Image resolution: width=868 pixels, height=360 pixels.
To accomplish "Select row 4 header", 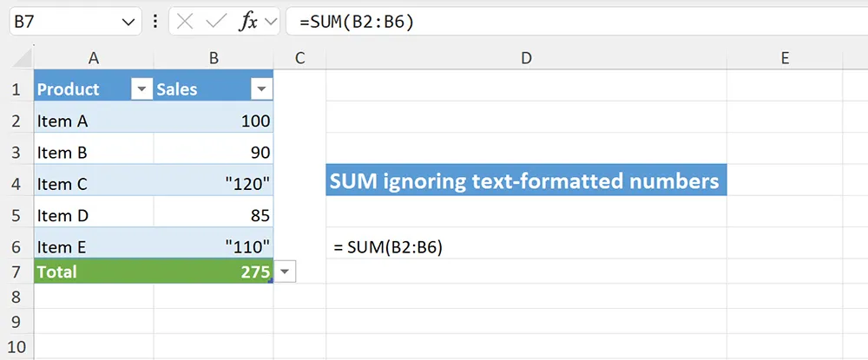I will (16, 184).
